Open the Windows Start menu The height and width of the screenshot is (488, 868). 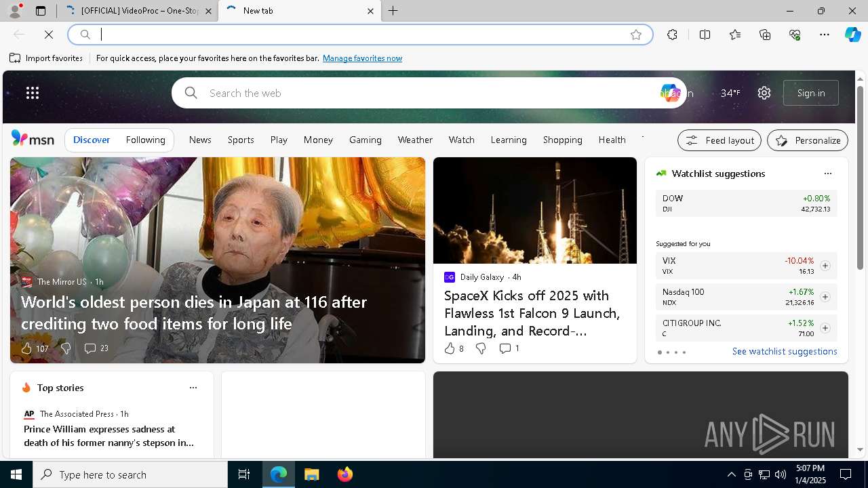(16, 474)
